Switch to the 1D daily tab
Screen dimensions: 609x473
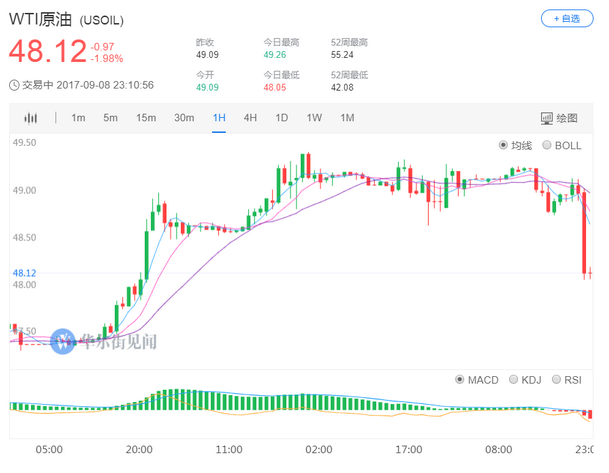tap(282, 118)
